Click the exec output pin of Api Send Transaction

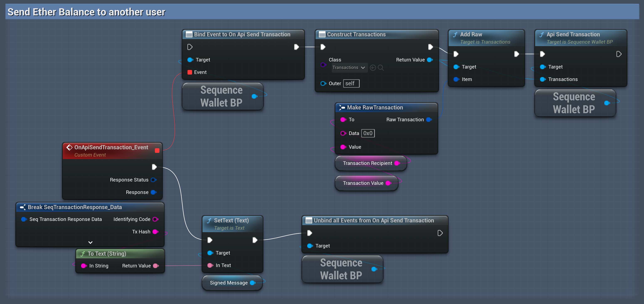pyautogui.click(x=619, y=54)
